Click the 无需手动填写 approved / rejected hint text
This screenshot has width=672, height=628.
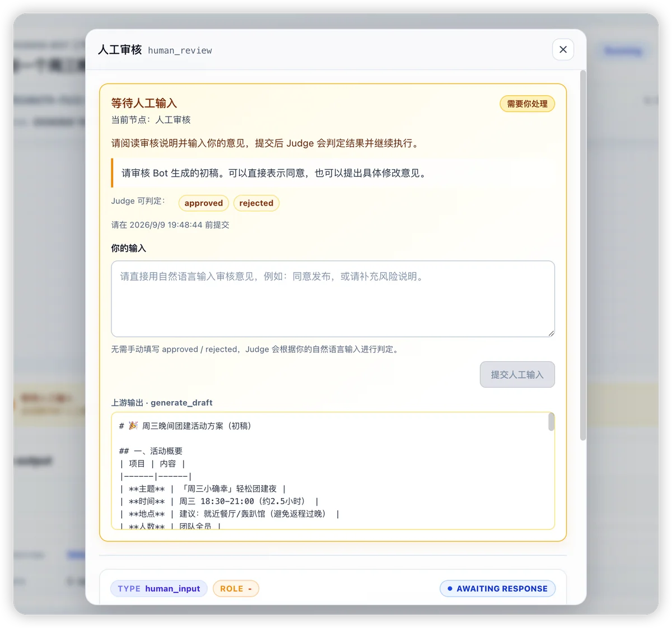256,349
